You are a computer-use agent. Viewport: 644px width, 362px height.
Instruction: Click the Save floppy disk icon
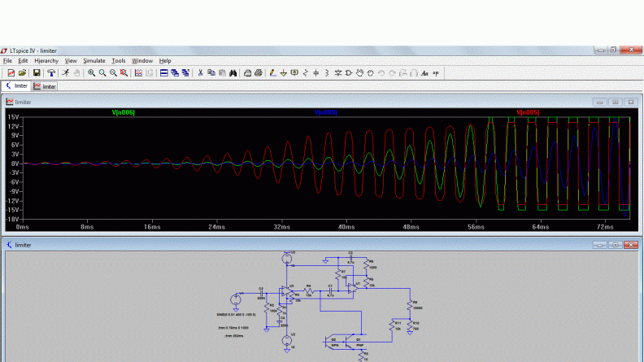click(x=36, y=72)
